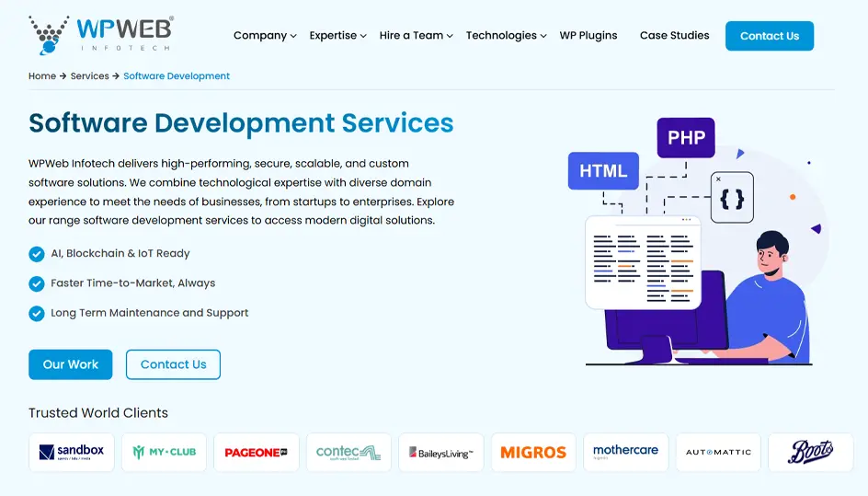868x496 pixels.
Task: Go to WP Plugins page
Action: pos(588,36)
